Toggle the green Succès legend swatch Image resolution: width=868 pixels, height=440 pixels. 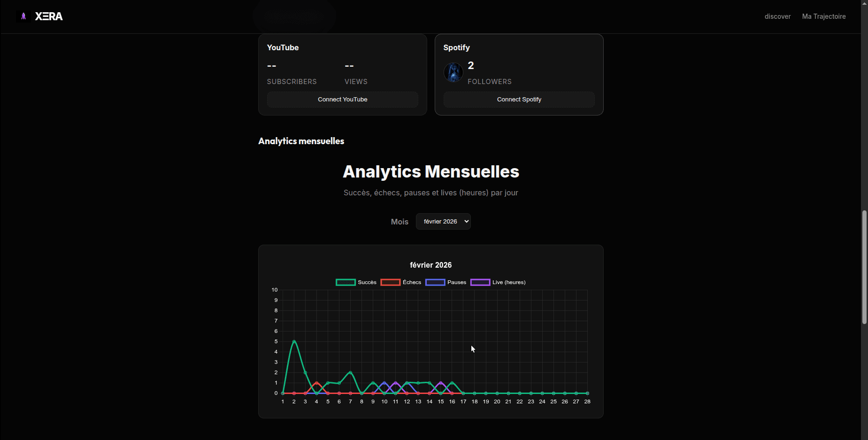(346, 282)
